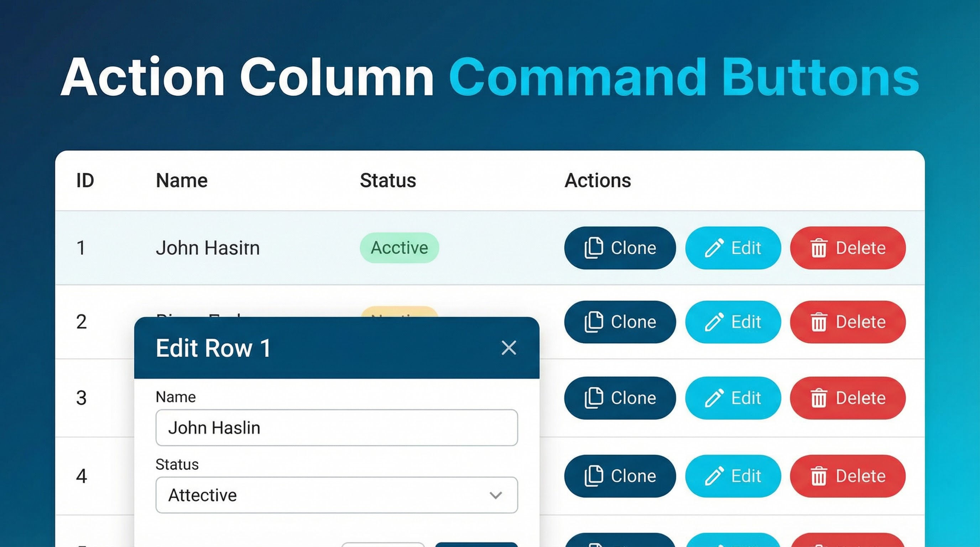Click the trash icon in row 1

click(x=819, y=248)
